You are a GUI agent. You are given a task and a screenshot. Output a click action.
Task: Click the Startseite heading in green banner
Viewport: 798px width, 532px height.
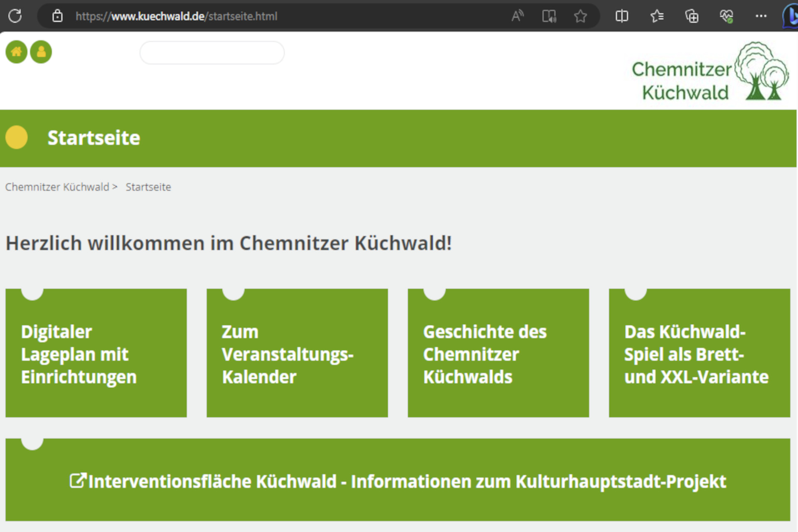pyautogui.click(x=94, y=138)
